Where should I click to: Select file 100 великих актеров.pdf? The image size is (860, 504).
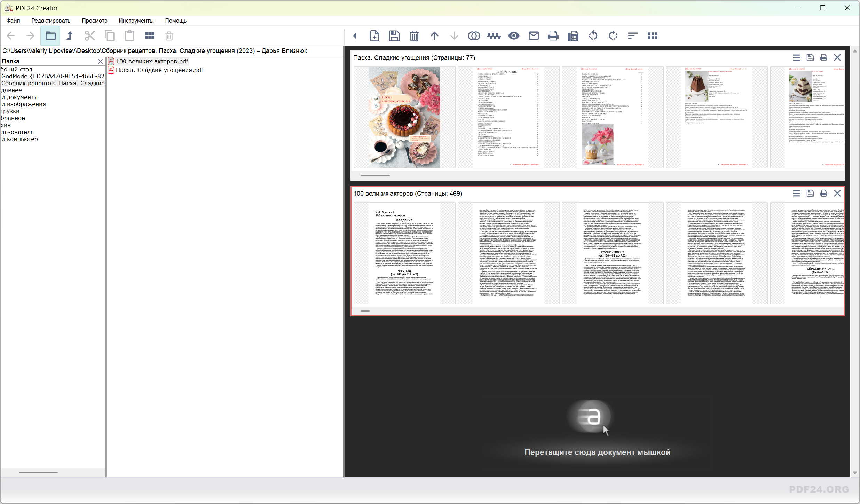point(152,61)
